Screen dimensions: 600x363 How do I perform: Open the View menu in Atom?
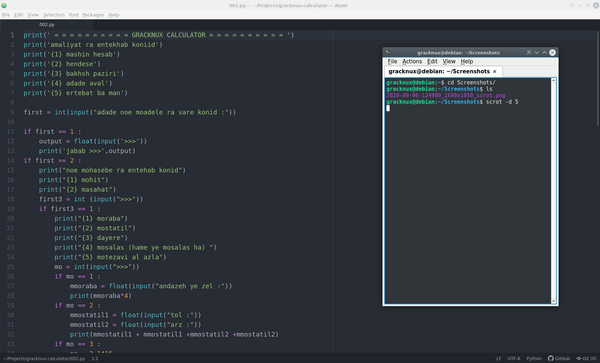(x=33, y=15)
